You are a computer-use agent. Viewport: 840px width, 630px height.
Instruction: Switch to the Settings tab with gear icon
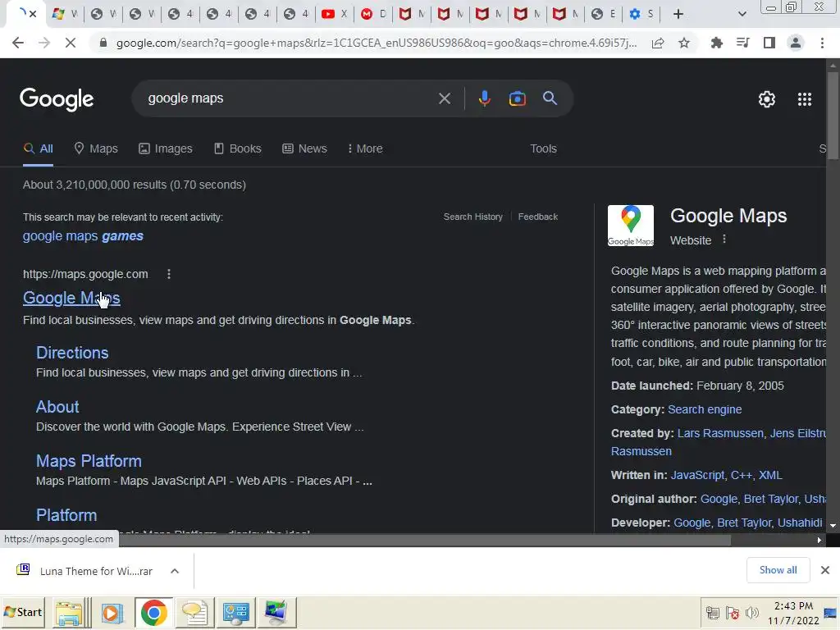641,14
